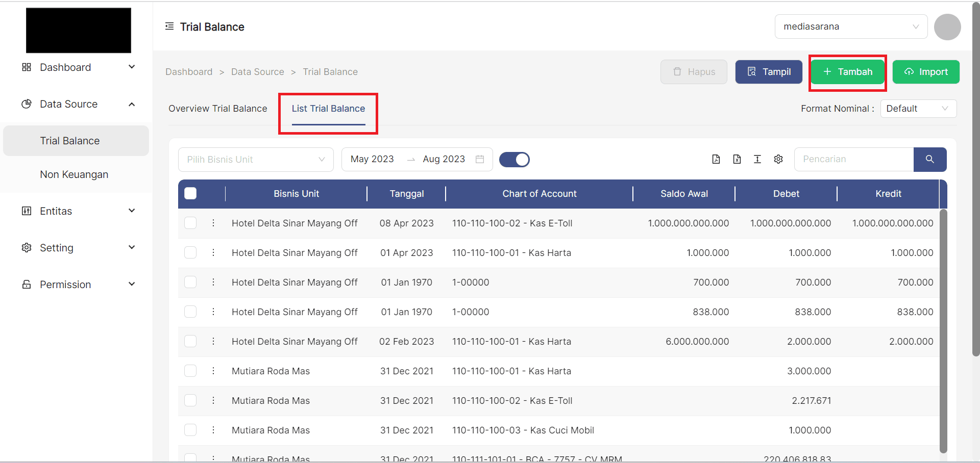980x463 pixels.
Task: Tick the checkbox for Kas Cuci Mobil row
Action: (190, 430)
